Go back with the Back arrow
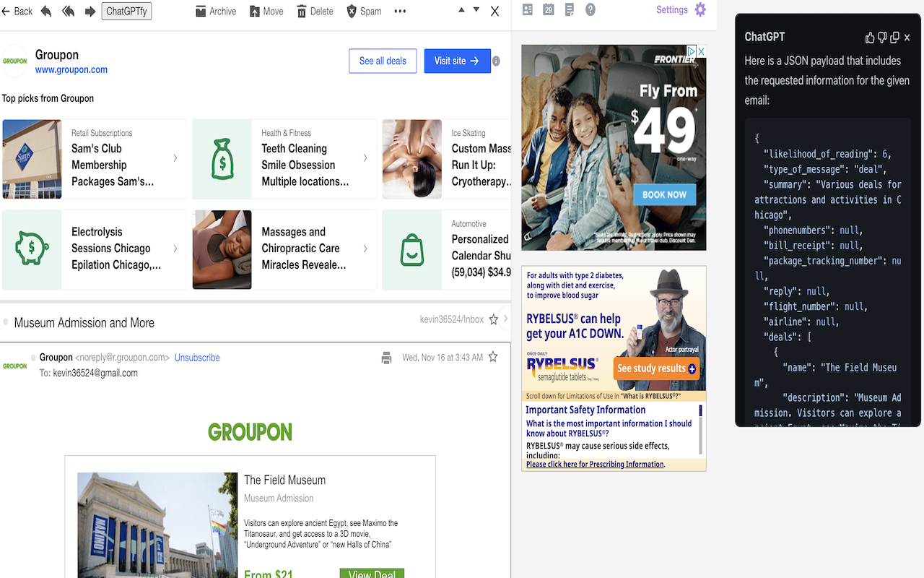This screenshot has width=924, height=578. point(17,12)
